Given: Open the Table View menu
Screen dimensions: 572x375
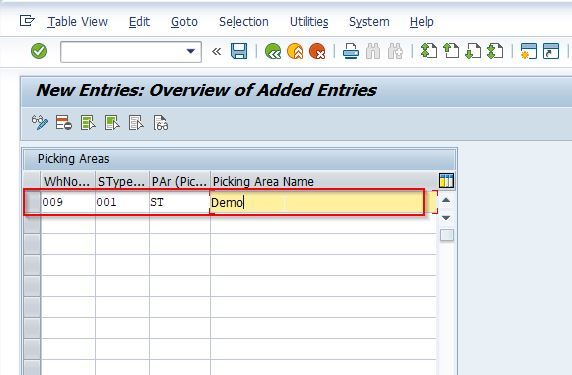Looking at the screenshot, I should tap(78, 22).
